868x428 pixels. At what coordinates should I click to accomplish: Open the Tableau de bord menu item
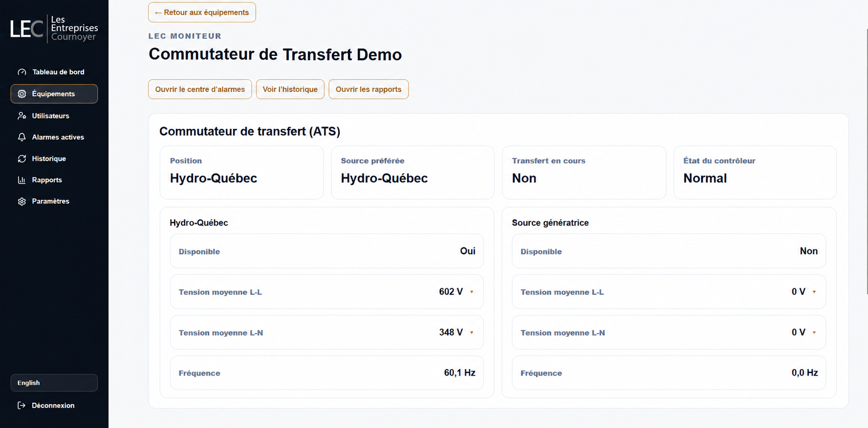[x=54, y=72]
